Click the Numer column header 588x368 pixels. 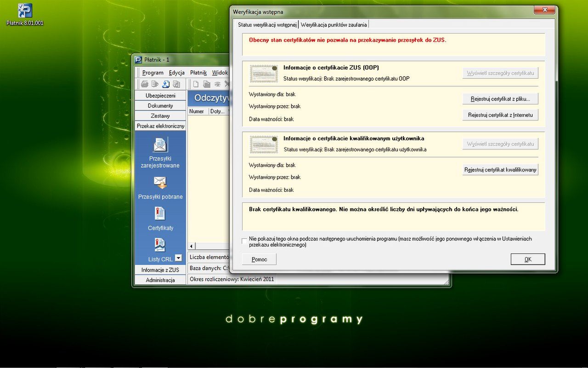click(198, 111)
